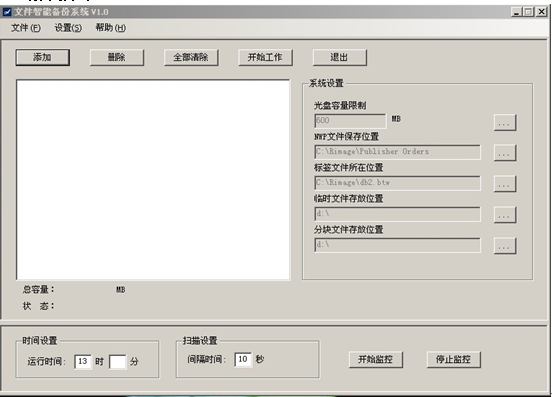
Task: Click the 添加 button
Action: coord(43,57)
